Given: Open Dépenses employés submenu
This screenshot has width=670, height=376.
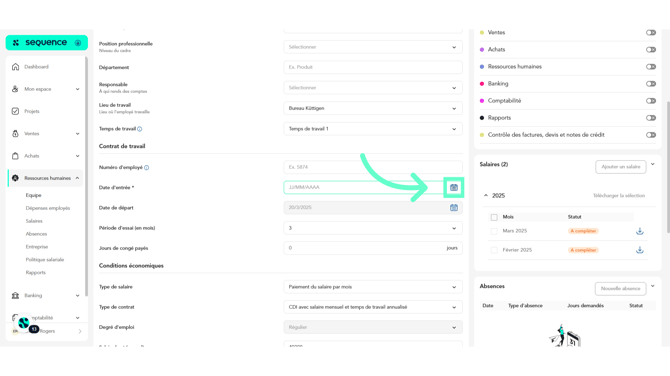Looking at the screenshot, I should tap(47, 208).
